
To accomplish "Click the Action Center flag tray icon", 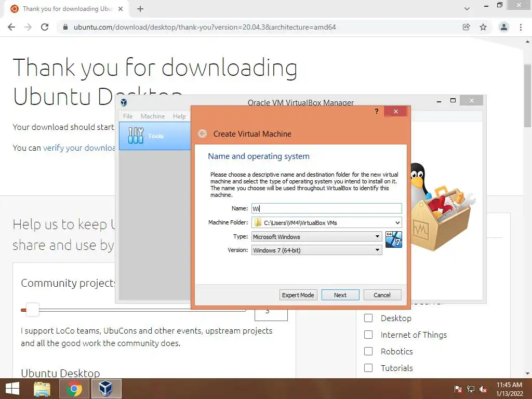I will click(x=458, y=389).
